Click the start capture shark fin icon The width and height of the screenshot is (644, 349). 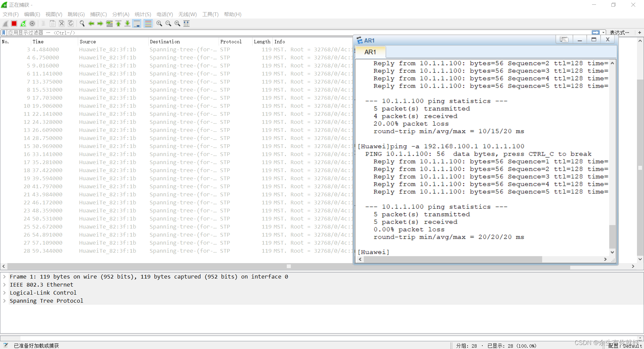[x=5, y=23]
